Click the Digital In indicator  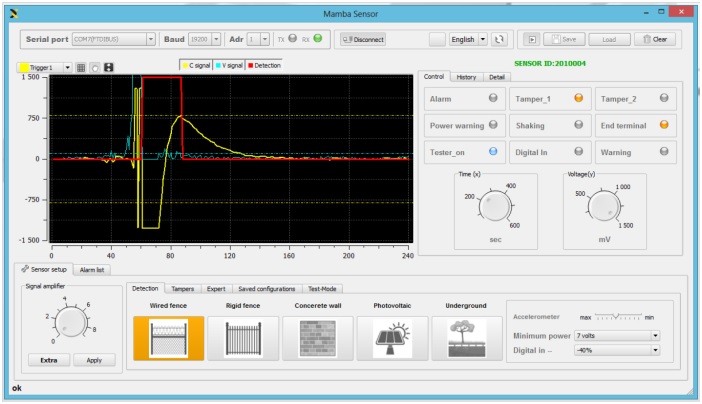[578, 151]
